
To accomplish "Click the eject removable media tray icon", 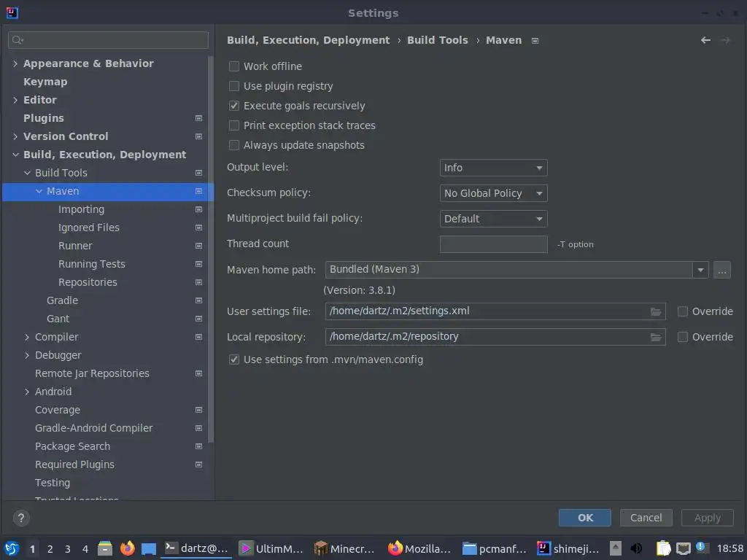I will (616, 548).
